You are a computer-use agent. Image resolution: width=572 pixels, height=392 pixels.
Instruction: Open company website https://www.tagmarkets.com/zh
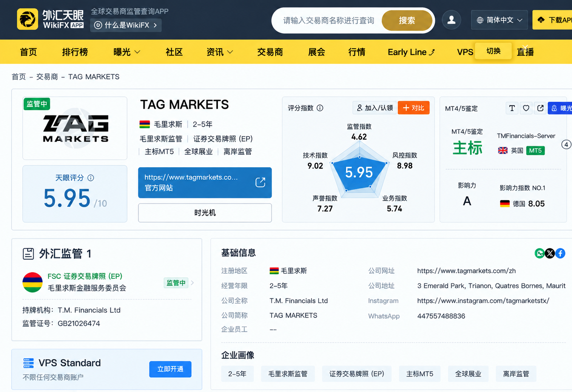pyautogui.click(x=466, y=271)
